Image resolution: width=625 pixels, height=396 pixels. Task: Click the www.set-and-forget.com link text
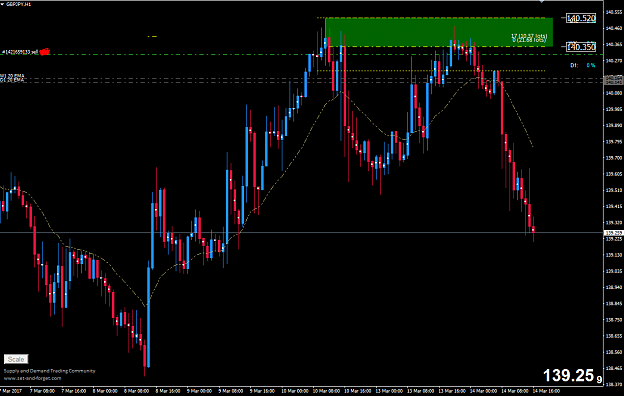tap(33, 378)
